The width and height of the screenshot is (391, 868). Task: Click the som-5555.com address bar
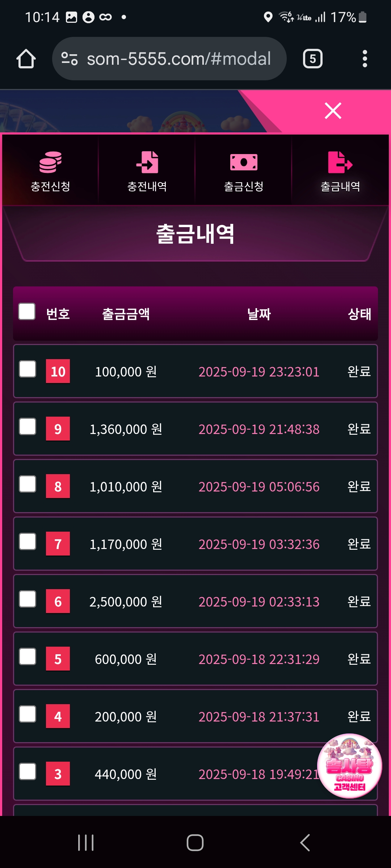point(178,59)
